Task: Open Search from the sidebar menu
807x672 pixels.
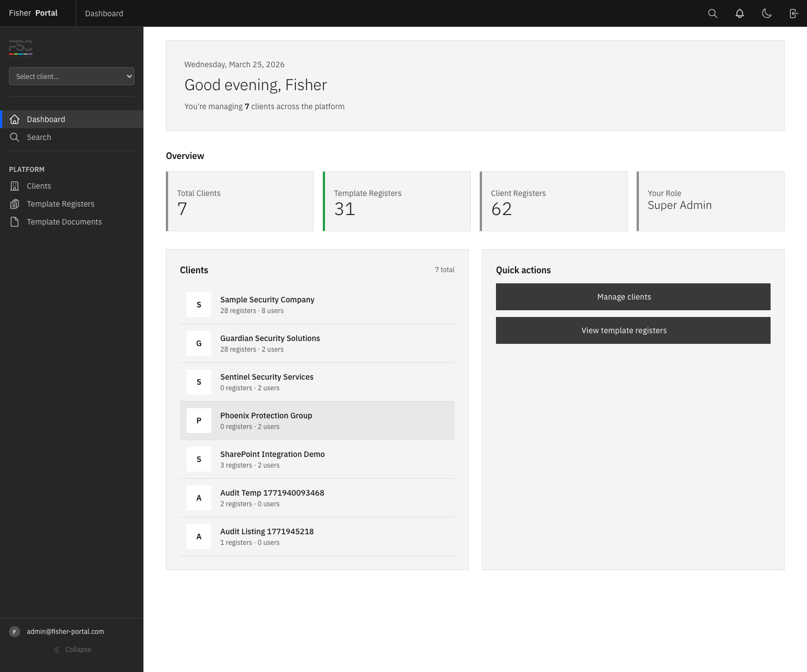Action: click(39, 137)
